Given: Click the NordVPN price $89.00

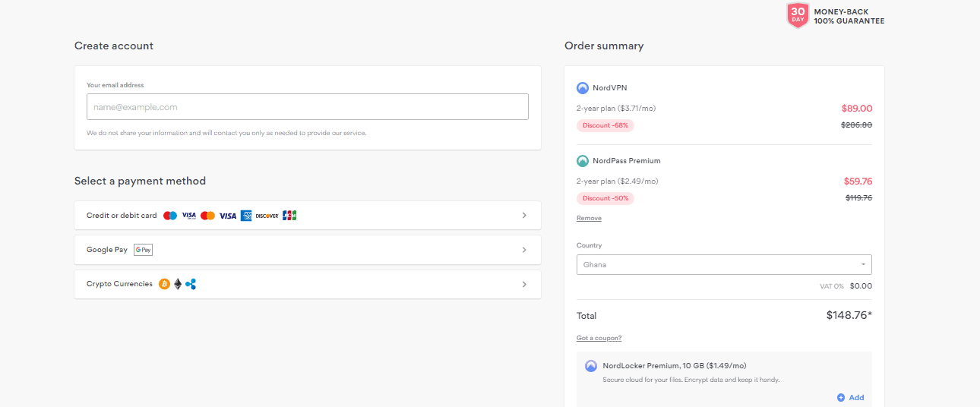Looking at the screenshot, I should pyautogui.click(x=857, y=109).
